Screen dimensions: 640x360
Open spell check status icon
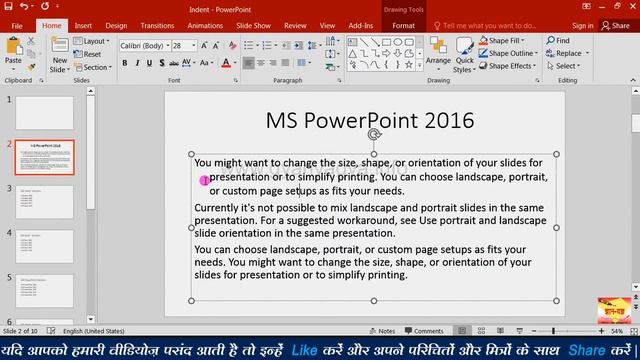[51, 331]
